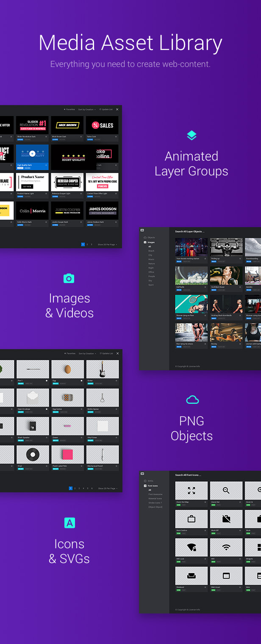Choose the Work Off briefcase icon
This screenshot has height=644, width=261.
(x=226, y=519)
